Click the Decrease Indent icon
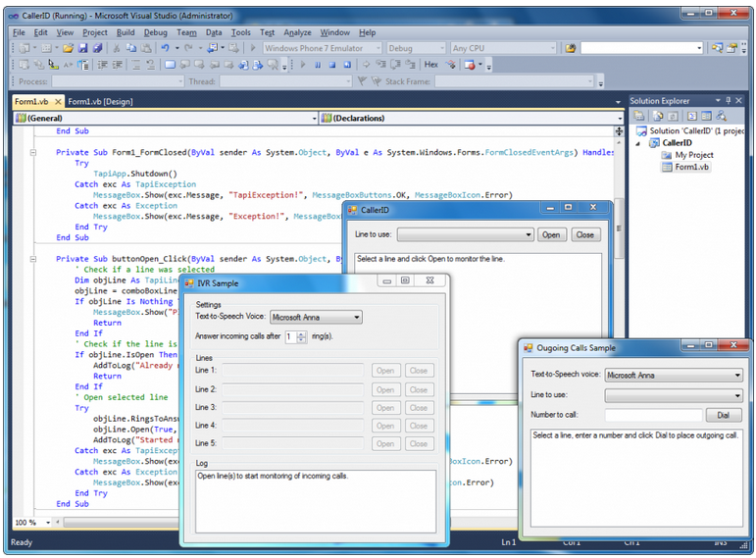 click(x=102, y=65)
